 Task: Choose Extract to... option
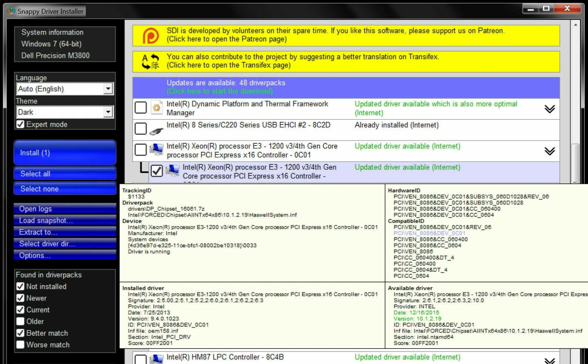pyautogui.click(x=65, y=232)
